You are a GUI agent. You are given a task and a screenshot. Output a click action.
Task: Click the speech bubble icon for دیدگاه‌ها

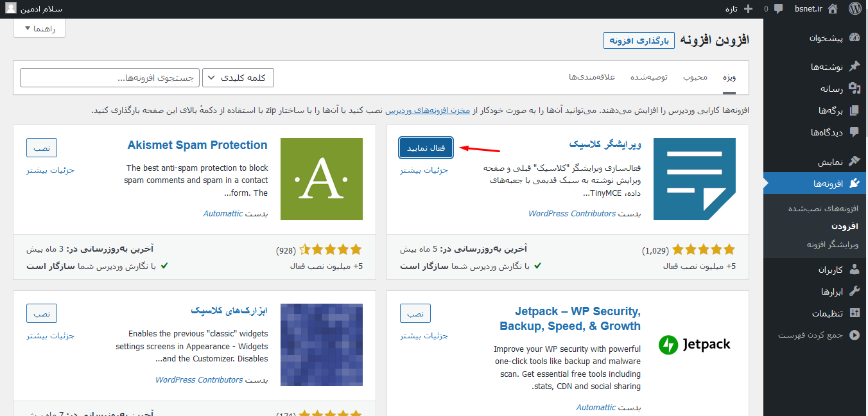click(x=854, y=132)
